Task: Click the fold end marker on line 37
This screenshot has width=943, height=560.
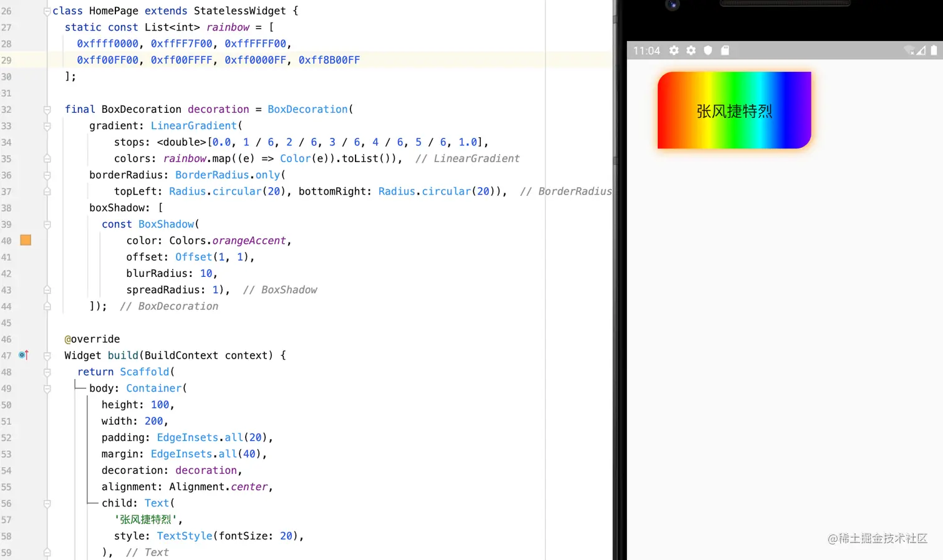Action: coord(47,191)
